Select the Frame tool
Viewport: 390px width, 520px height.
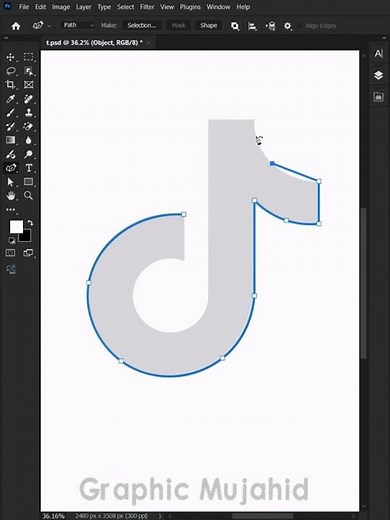pos(28,85)
